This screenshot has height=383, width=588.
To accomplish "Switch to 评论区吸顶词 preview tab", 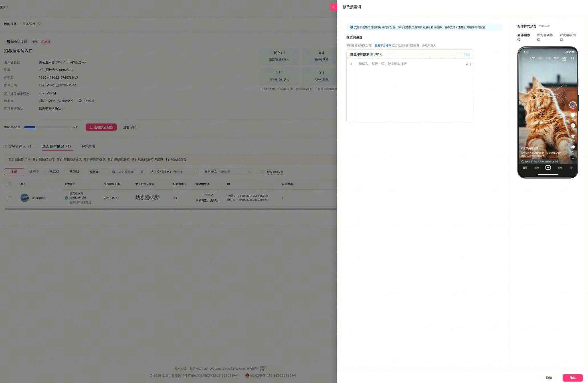I will point(567,37).
